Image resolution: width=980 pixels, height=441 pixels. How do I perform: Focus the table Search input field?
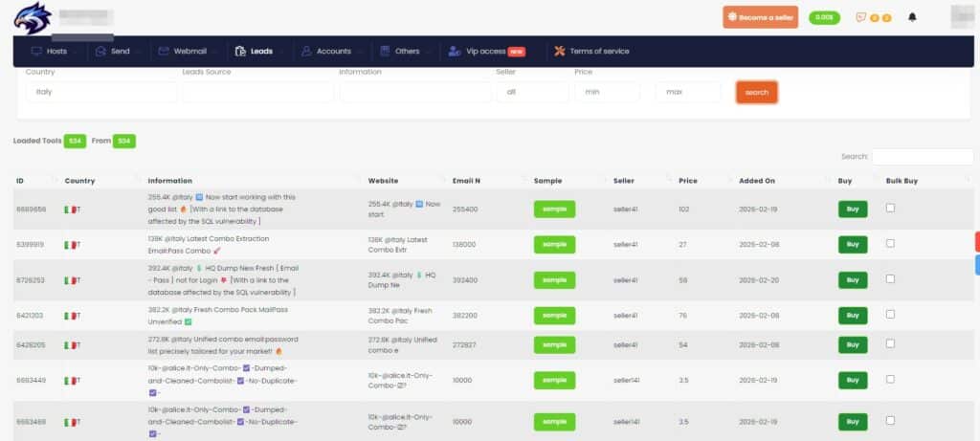click(922, 156)
